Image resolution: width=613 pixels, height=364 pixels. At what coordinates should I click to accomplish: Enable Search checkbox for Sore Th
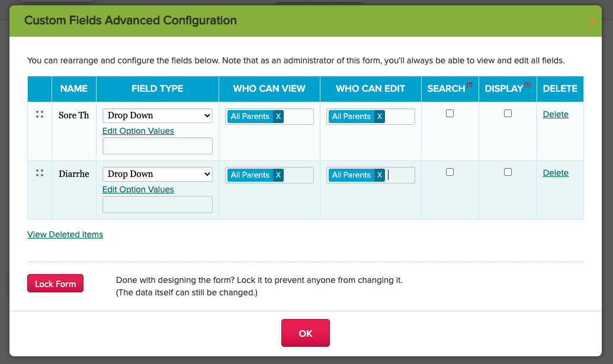point(450,113)
